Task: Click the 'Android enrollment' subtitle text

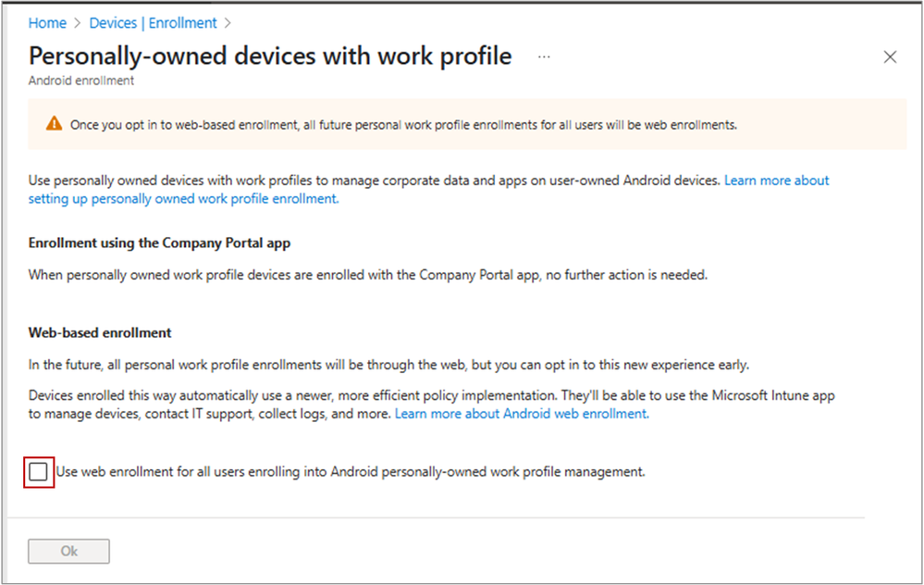Action: tap(81, 81)
